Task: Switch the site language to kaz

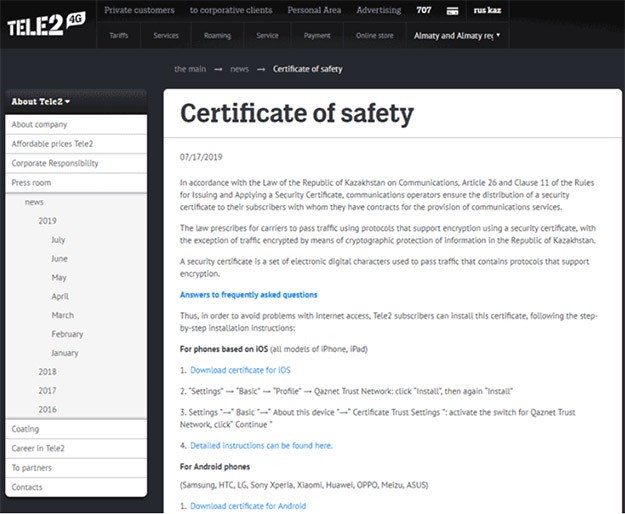Action: (x=495, y=10)
